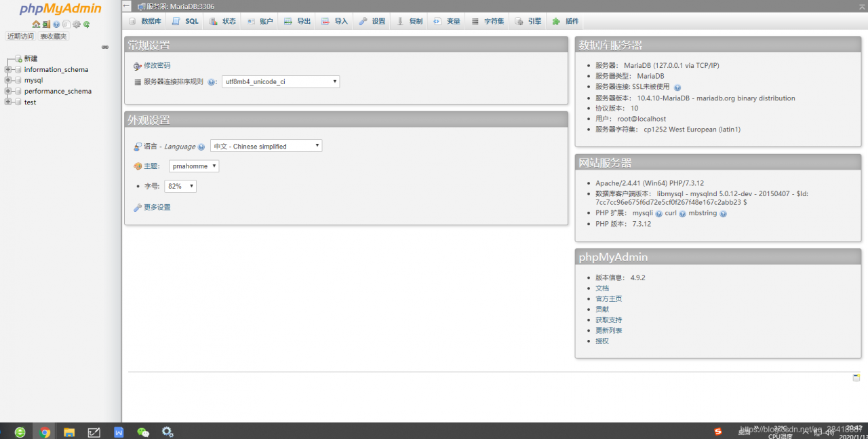Click the theme palette icon beside 主题
Image resolution: width=868 pixels, height=439 pixels.
[x=138, y=166]
